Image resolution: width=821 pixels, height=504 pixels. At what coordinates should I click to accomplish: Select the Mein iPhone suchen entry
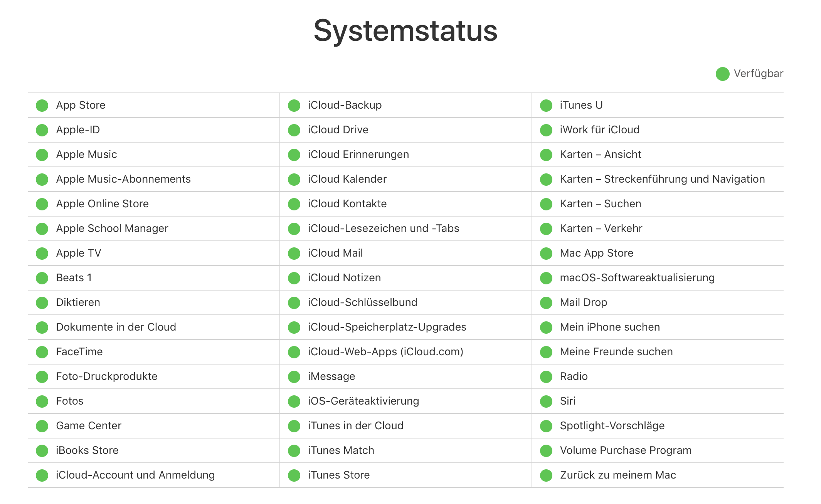point(610,327)
